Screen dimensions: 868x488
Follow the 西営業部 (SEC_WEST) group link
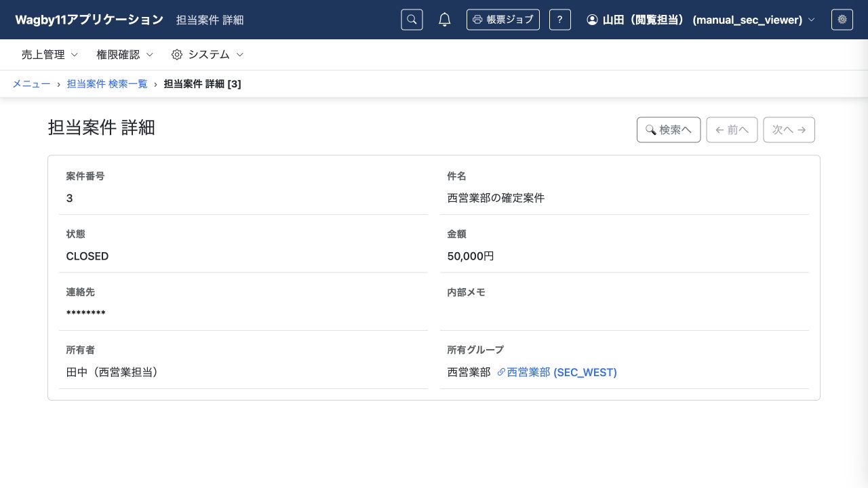pos(557,372)
